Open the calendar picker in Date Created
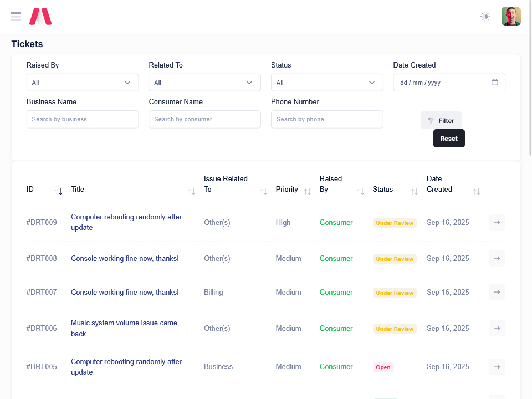 (495, 83)
